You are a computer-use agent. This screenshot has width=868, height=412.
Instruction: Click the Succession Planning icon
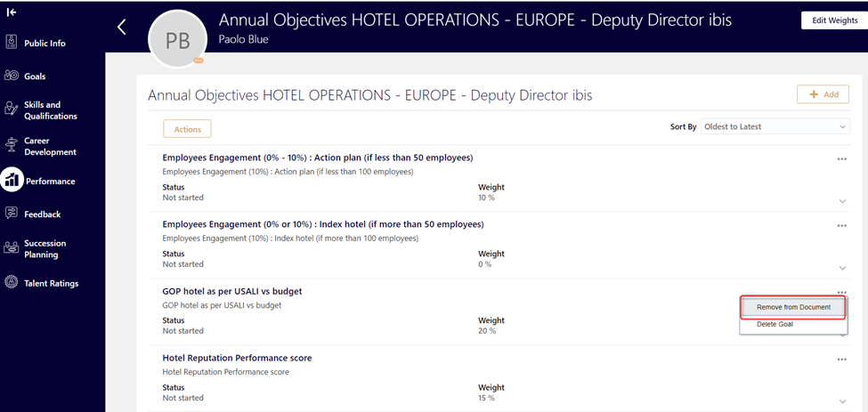[x=11, y=248]
